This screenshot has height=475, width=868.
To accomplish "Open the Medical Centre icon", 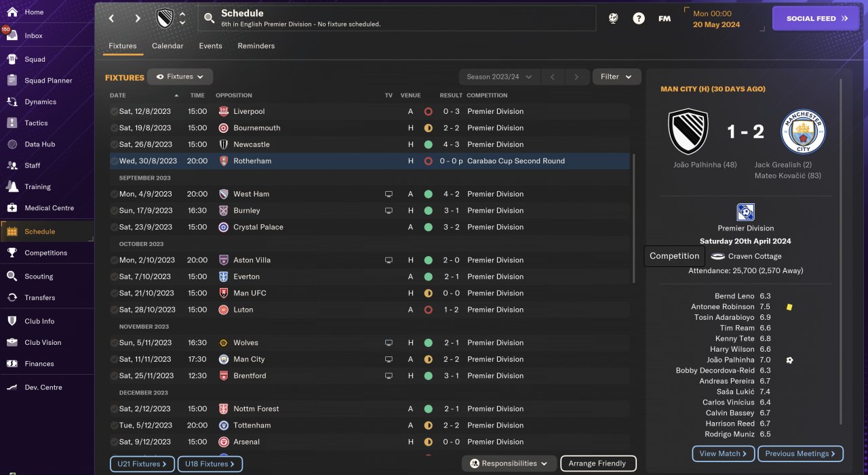I will tap(12, 208).
